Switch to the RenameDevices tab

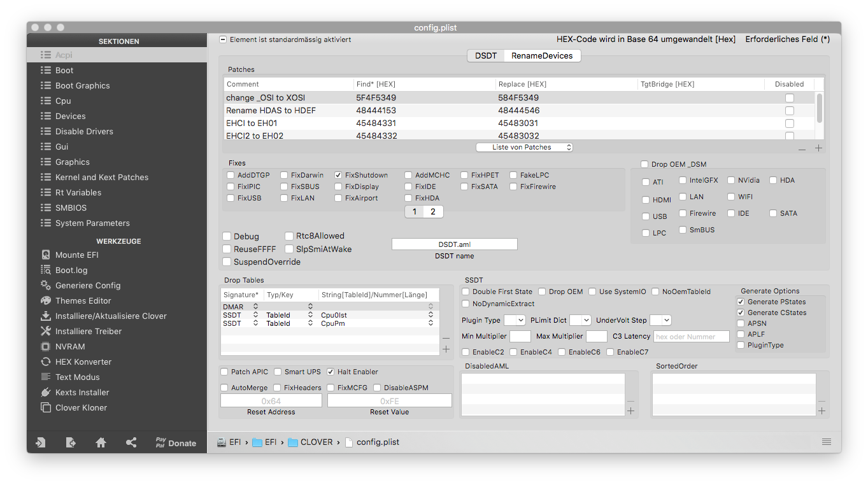542,55
